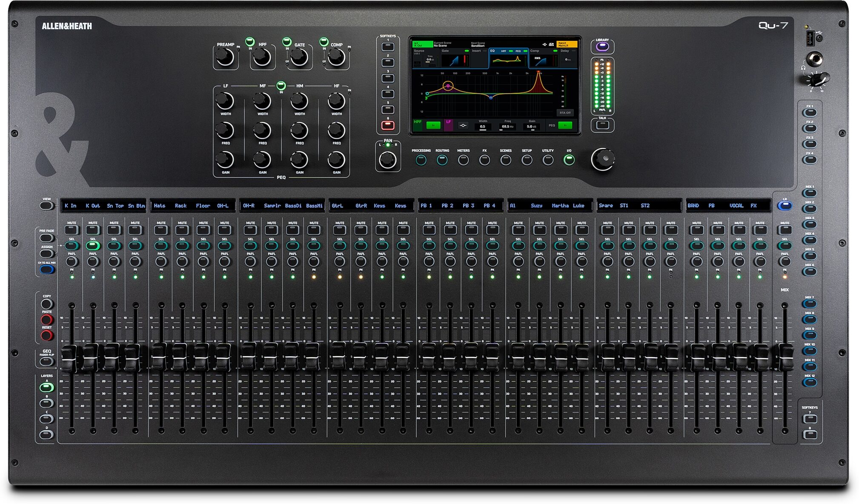Click the Preamp gain knob
The height and width of the screenshot is (504, 859).
coord(225,57)
